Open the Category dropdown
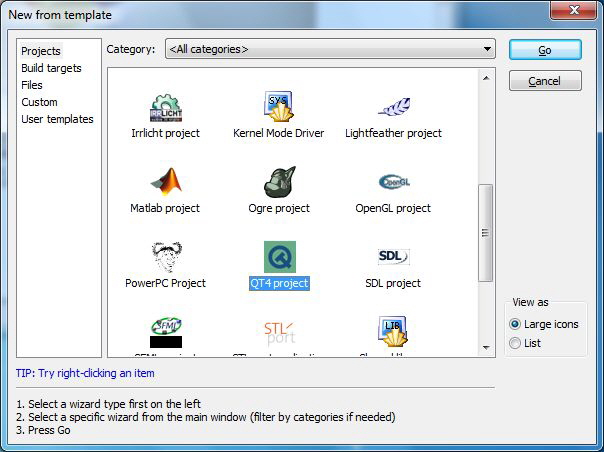The width and height of the screenshot is (604, 452). click(x=330, y=49)
